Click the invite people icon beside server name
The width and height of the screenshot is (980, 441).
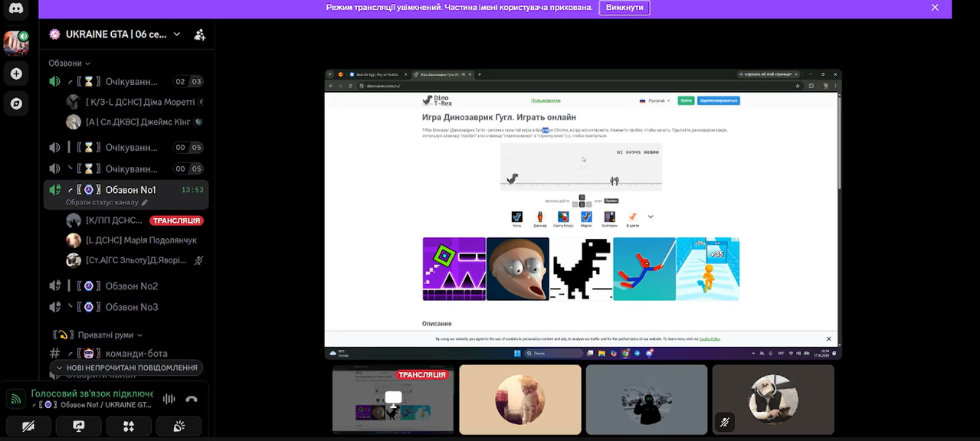tap(199, 34)
